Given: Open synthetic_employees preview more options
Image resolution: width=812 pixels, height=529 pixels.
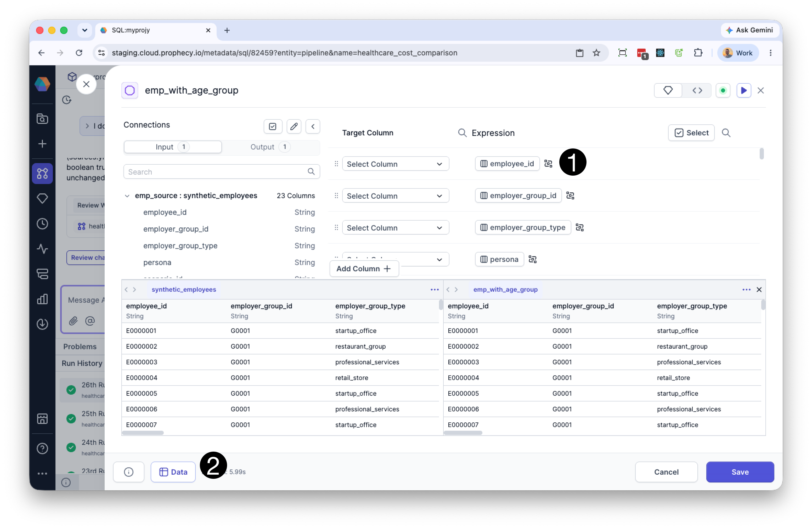Looking at the screenshot, I should pos(434,289).
